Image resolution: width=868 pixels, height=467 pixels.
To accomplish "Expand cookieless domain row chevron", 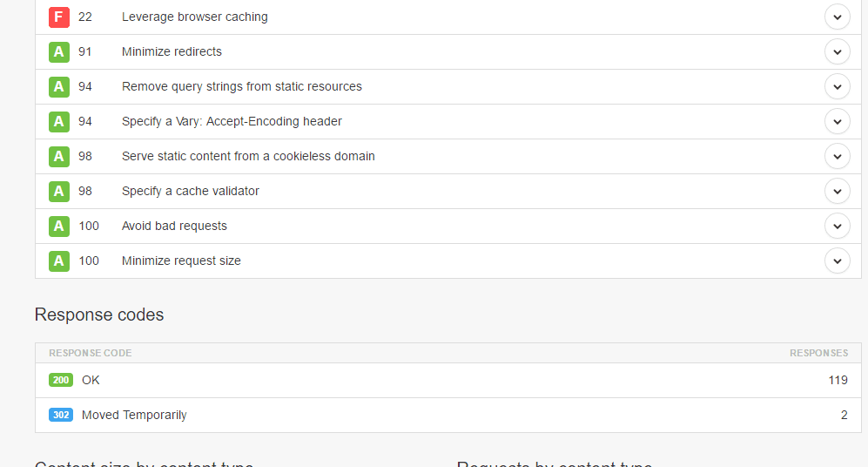I will coord(837,156).
